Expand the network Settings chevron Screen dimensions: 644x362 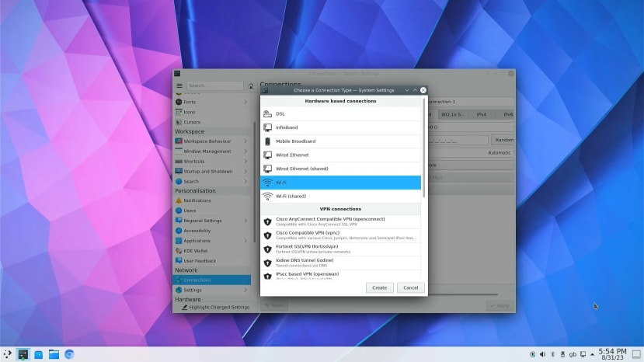coord(245,290)
